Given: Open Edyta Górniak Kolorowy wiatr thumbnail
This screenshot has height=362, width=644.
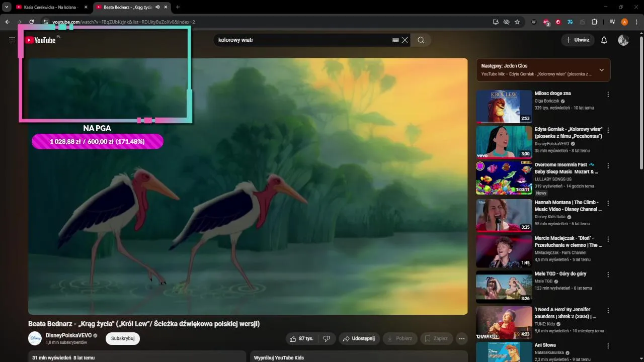Looking at the screenshot, I should [504, 142].
